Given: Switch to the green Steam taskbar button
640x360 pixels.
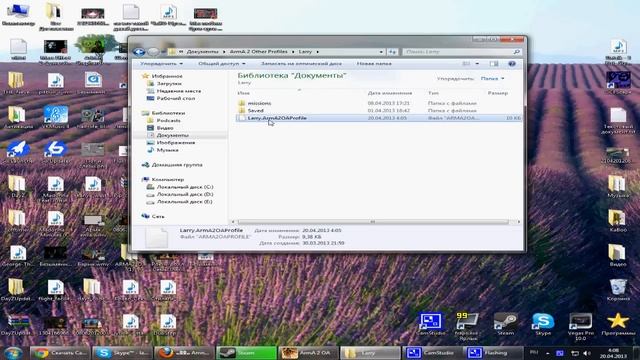Looking at the screenshot, I should tap(246, 353).
